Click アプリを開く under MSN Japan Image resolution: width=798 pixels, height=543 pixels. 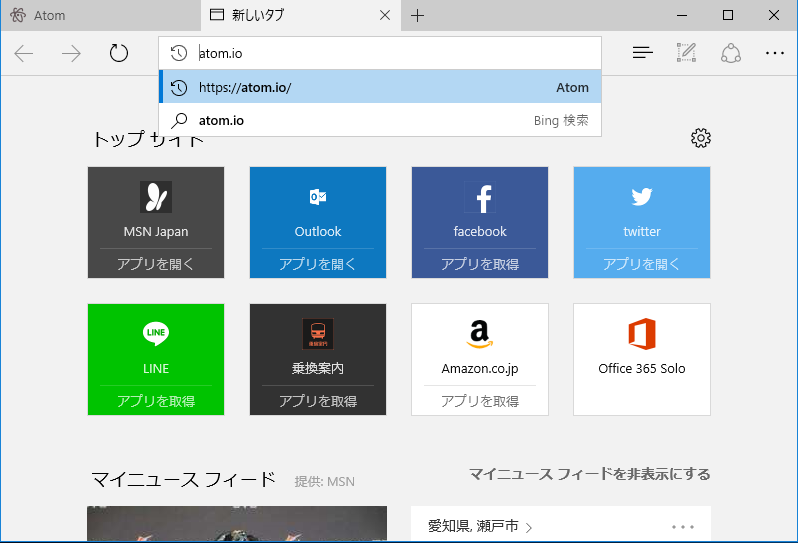pos(156,264)
